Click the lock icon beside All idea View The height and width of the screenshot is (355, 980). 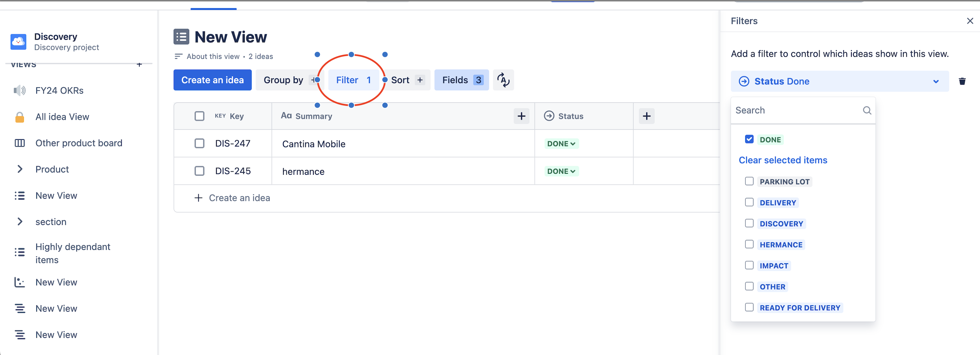click(x=20, y=117)
